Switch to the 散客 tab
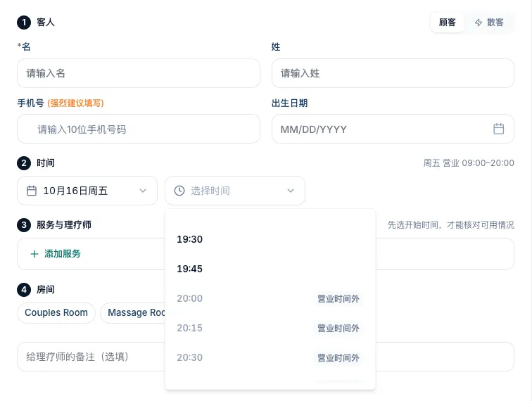Viewport: 532px width, 401px height. click(x=489, y=23)
